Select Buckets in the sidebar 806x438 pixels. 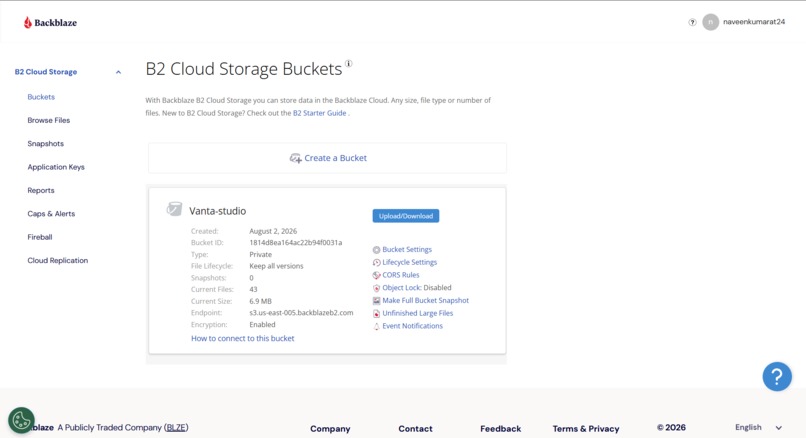click(41, 97)
